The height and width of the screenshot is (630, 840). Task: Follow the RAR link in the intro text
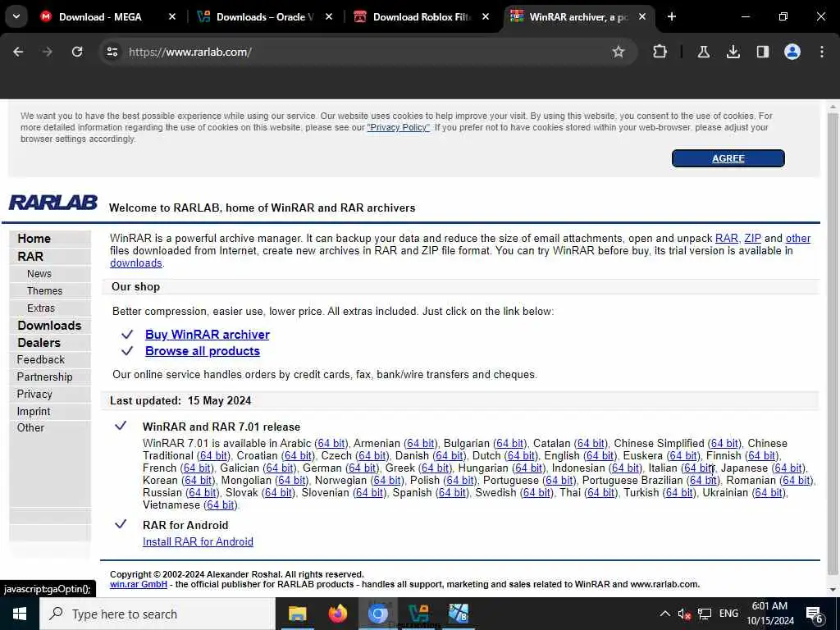coord(727,239)
